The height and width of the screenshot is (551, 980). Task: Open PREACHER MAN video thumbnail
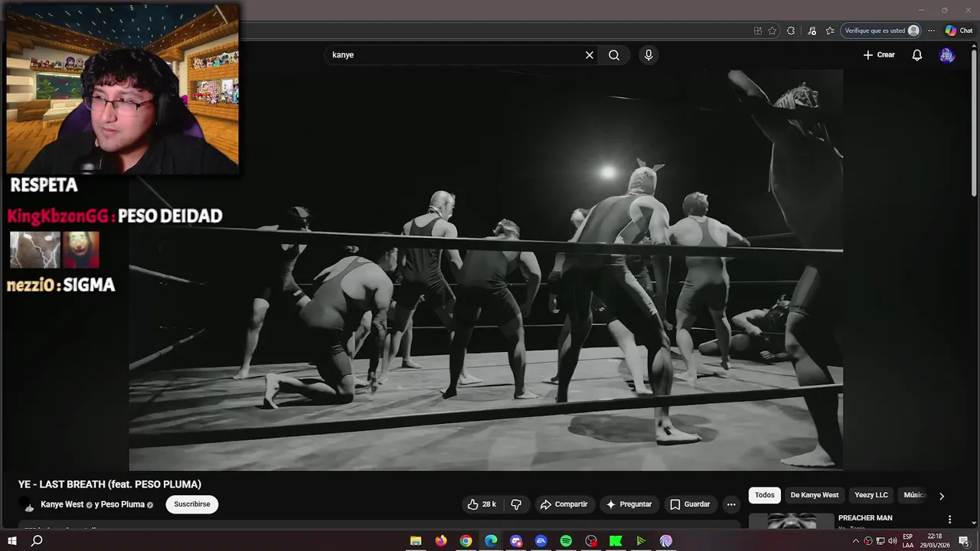[791, 521]
